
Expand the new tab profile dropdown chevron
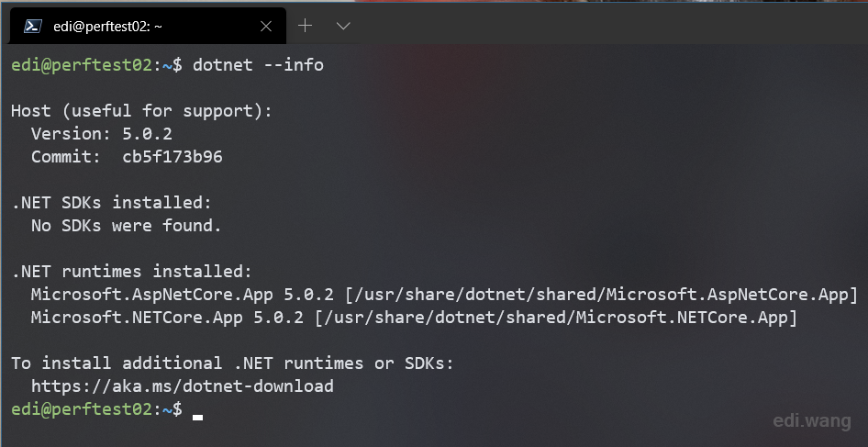(x=343, y=26)
